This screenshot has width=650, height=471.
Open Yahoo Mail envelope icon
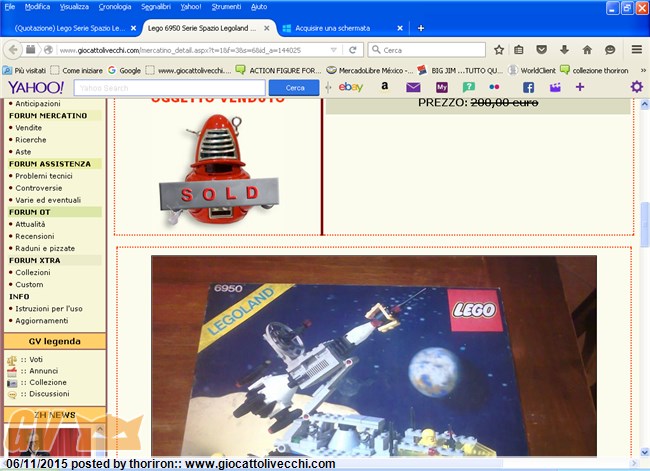[x=413, y=88]
